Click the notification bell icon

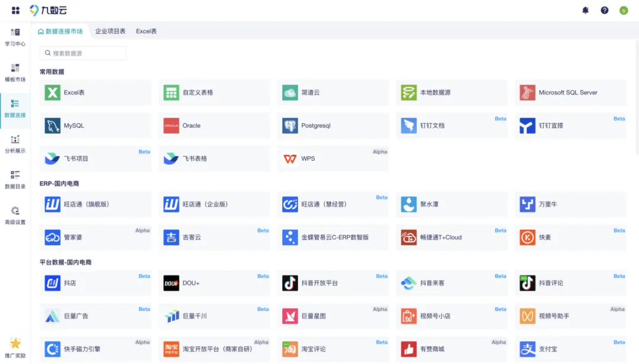(x=585, y=10)
